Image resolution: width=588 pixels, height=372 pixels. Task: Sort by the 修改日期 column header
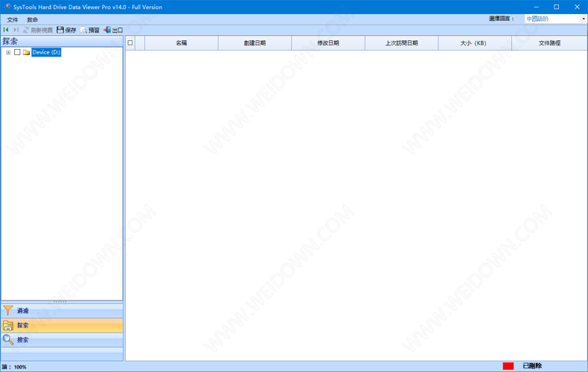(328, 42)
